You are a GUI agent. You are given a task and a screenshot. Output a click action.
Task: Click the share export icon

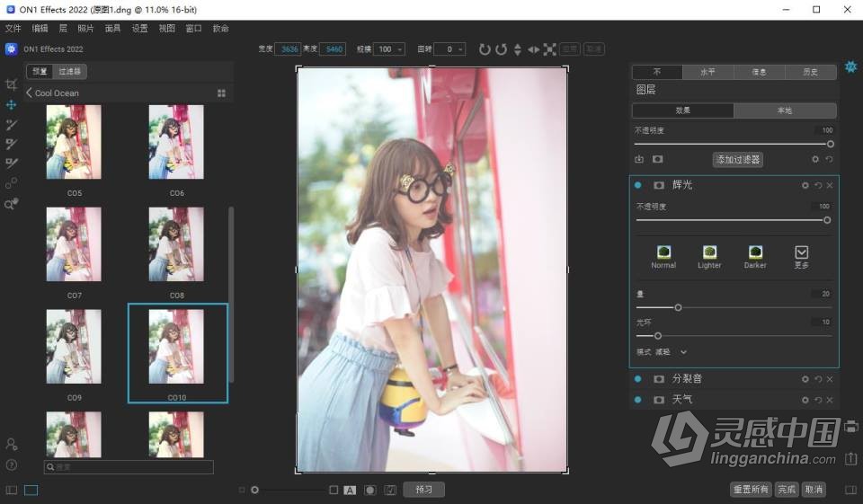click(851, 459)
